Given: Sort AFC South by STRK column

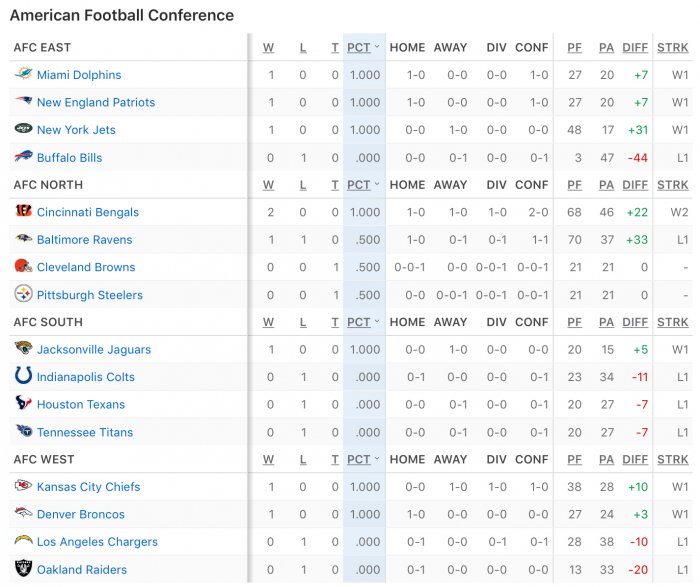Looking at the screenshot, I should click(x=672, y=322).
